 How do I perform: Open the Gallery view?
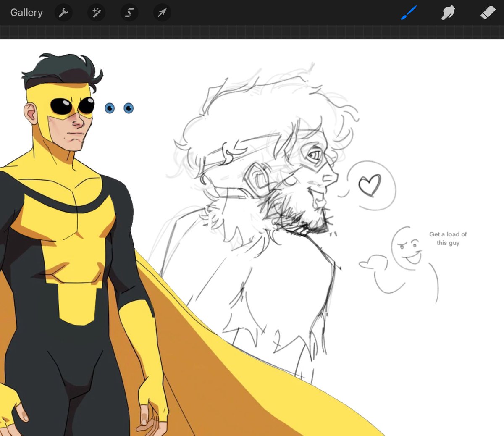26,13
